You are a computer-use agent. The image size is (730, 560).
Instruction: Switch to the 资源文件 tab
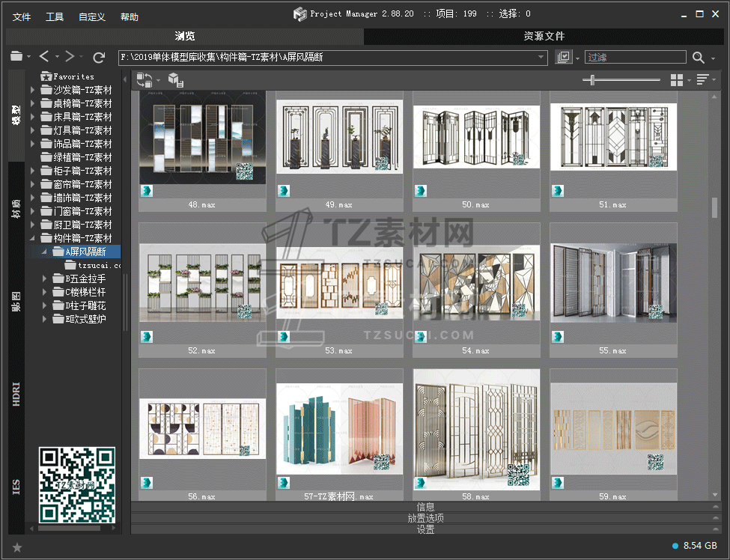(x=544, y=36)
